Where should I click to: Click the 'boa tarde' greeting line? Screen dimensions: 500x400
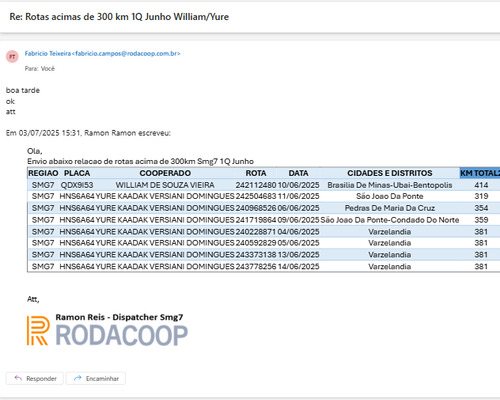coord(23,90)
